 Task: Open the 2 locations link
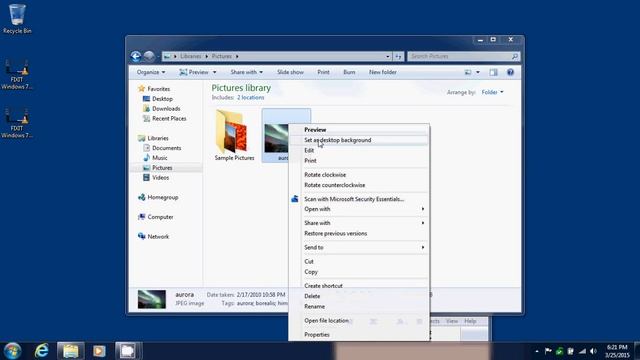(x=251, y=98)
